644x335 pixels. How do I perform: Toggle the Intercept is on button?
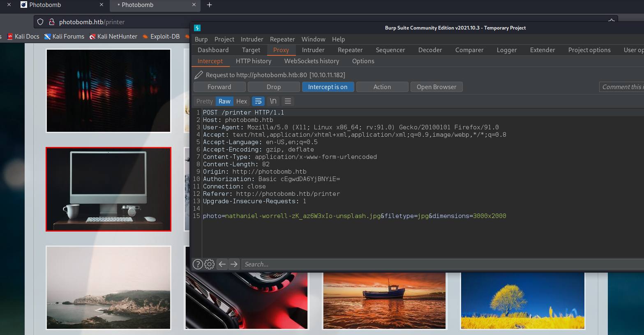[328, 87]
